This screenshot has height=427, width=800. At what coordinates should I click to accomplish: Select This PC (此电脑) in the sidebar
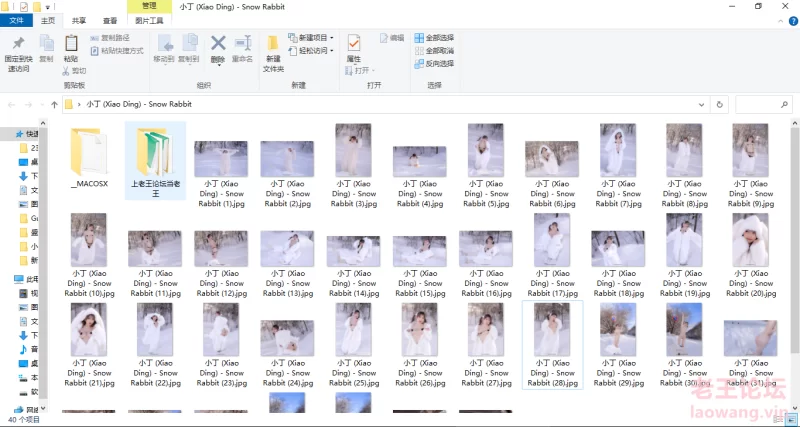click(26, 279)
